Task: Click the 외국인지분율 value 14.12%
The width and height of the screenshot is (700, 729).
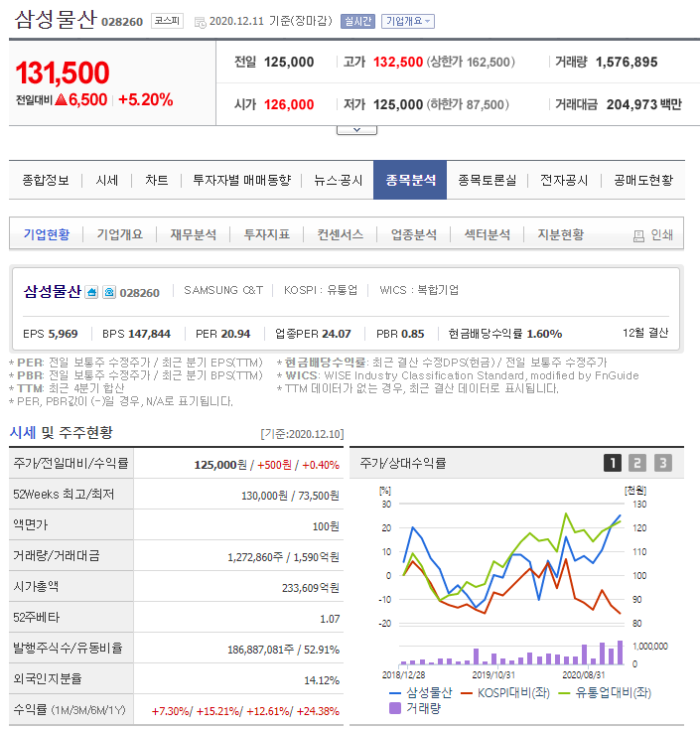Action: pos(322,680)
